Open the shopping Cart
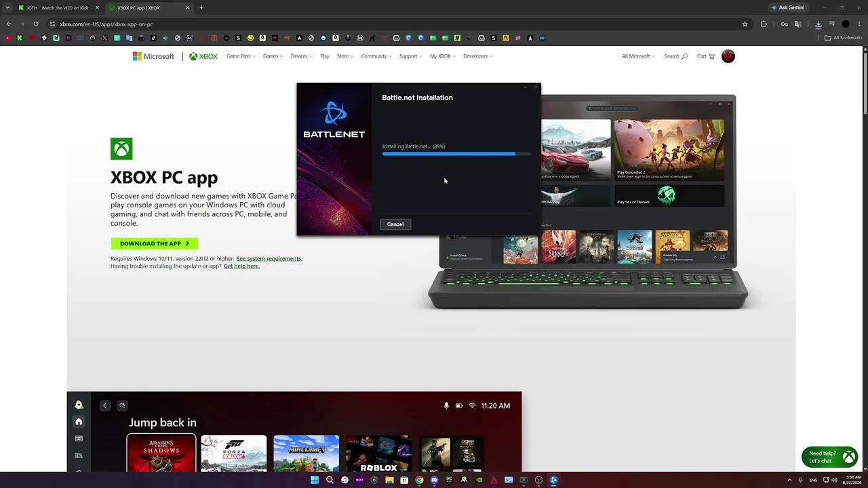 coord(706,56)
